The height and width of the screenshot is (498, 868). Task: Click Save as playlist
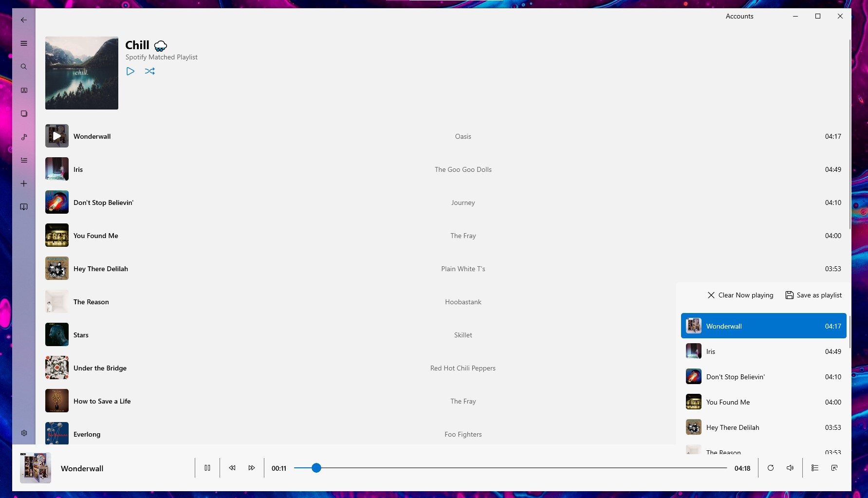814,295
